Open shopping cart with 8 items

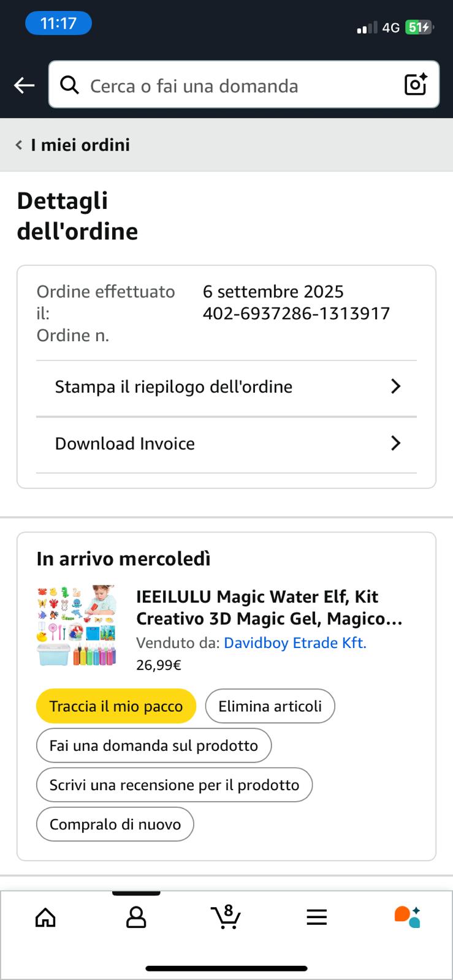coord(226,917)
